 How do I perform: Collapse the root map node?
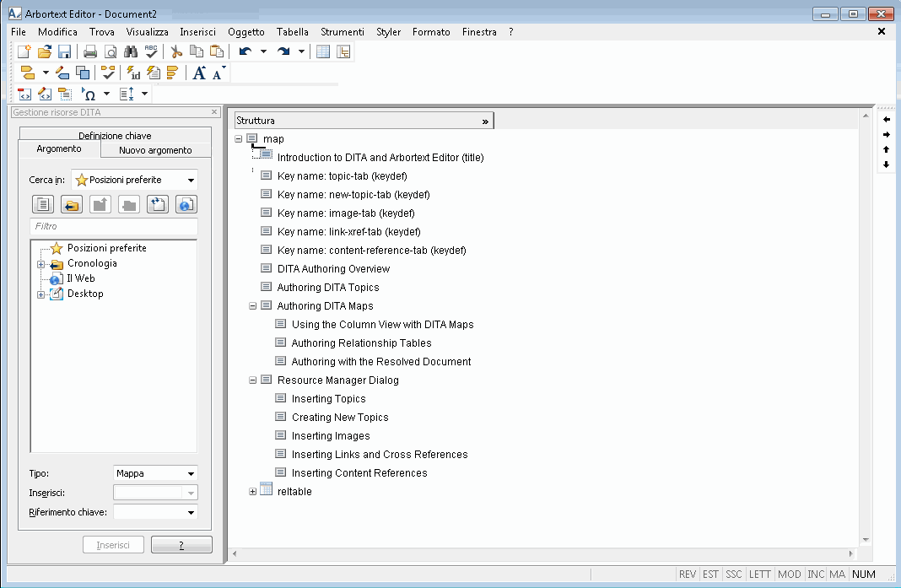(239, 139)
